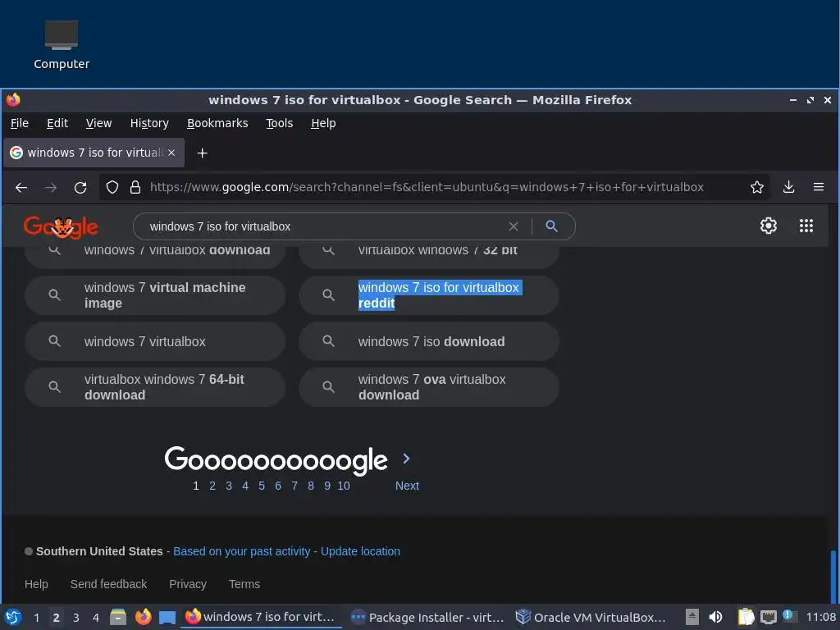Viewport: 840px width, 630px height.
Task: Open tracking protection shield icon
Action: click(112, 187)
